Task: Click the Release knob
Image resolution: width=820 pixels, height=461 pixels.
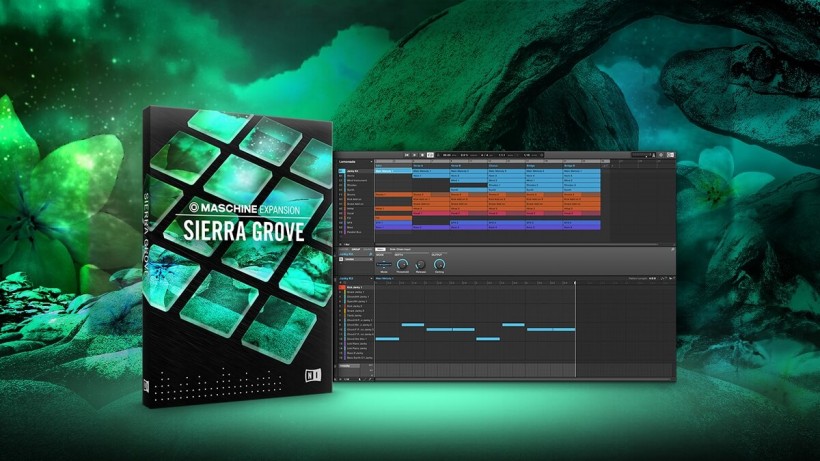Action: click(x=419, y=264)
